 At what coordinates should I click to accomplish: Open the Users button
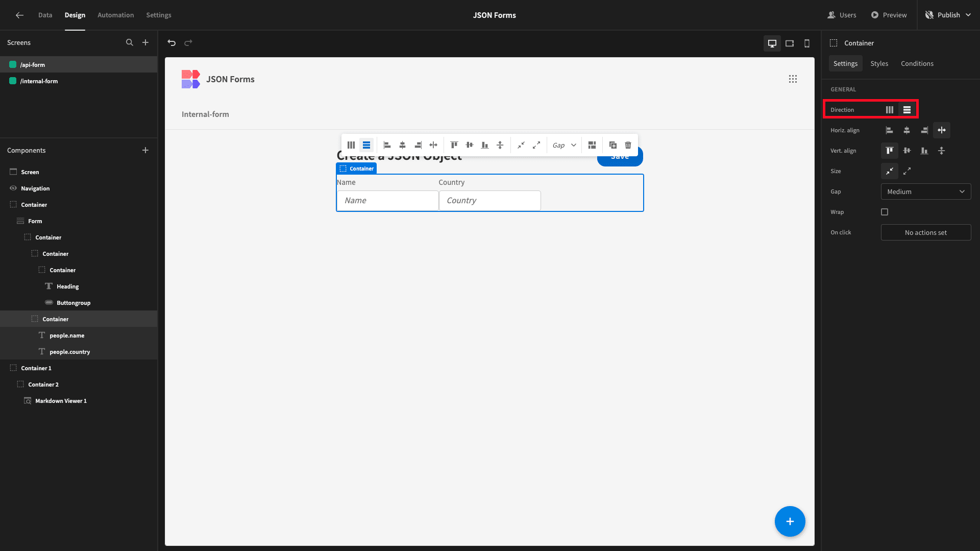point(842,15)
